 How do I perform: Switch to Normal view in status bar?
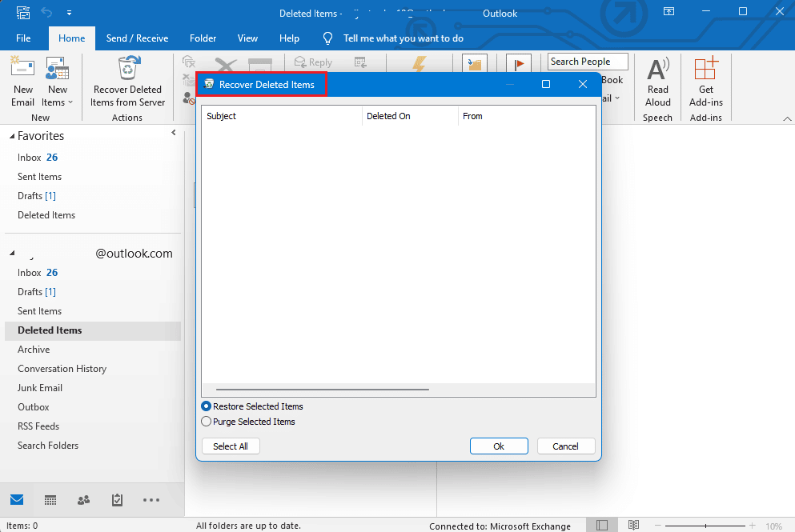(602, 526)
